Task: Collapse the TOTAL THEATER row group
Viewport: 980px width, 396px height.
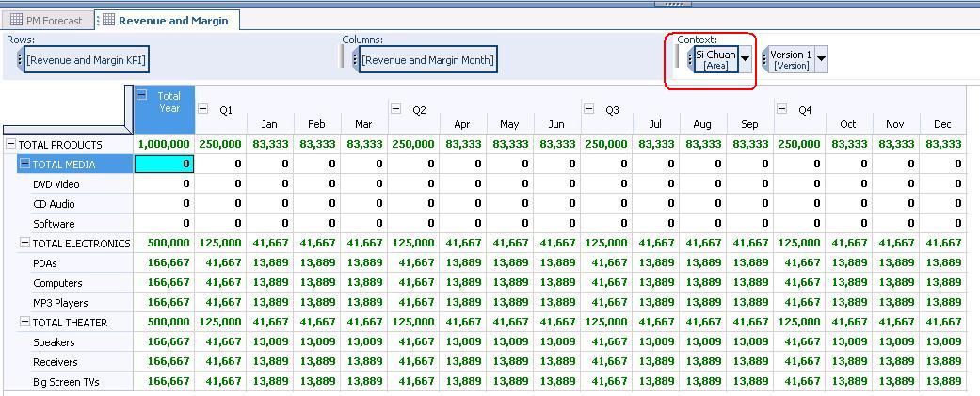Action: coord(24,323)
